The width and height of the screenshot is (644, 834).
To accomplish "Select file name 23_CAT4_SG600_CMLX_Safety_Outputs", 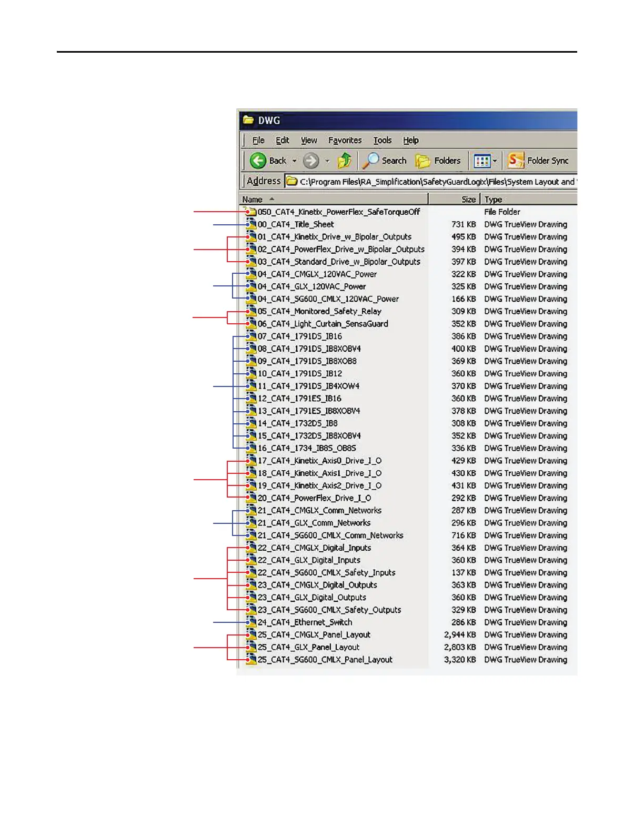I will (329, 610).
